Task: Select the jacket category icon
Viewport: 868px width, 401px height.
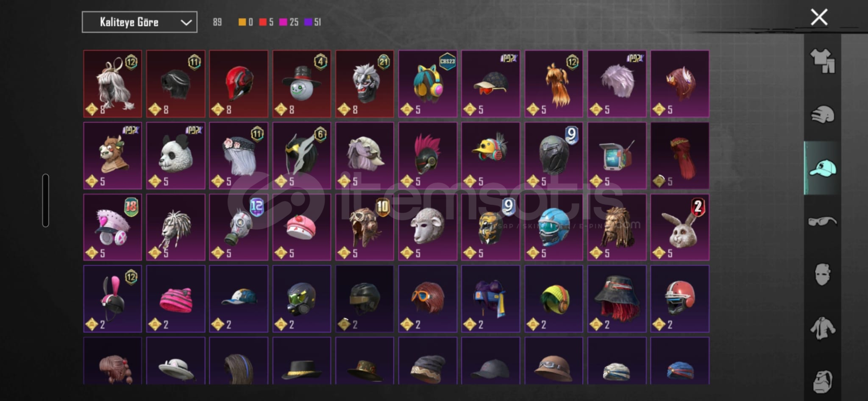Action: tap(822, 328)
